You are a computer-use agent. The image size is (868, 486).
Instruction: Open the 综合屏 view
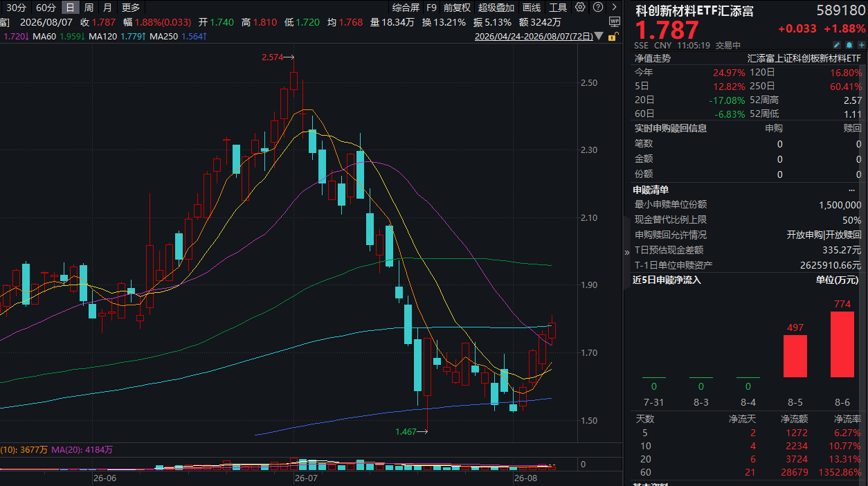(406, 8)
